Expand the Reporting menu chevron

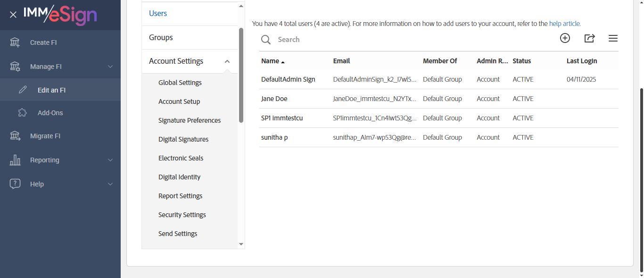pyautogui.click(x=110, y=160)
